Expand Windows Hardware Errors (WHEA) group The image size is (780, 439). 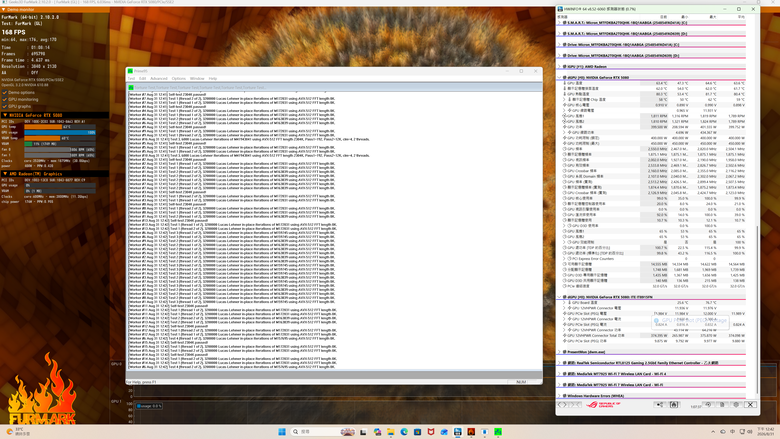559,396
